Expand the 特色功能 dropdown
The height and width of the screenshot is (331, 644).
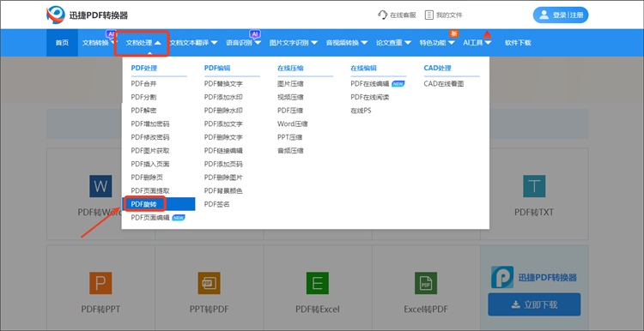(x=437, y=43)
